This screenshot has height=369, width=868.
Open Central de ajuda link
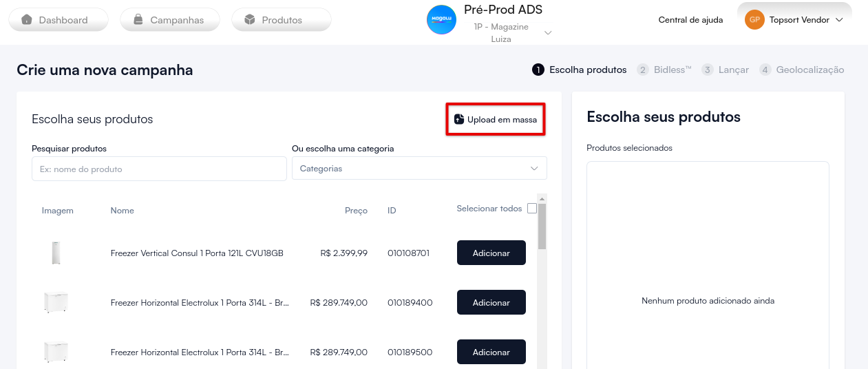pos(690,20)
